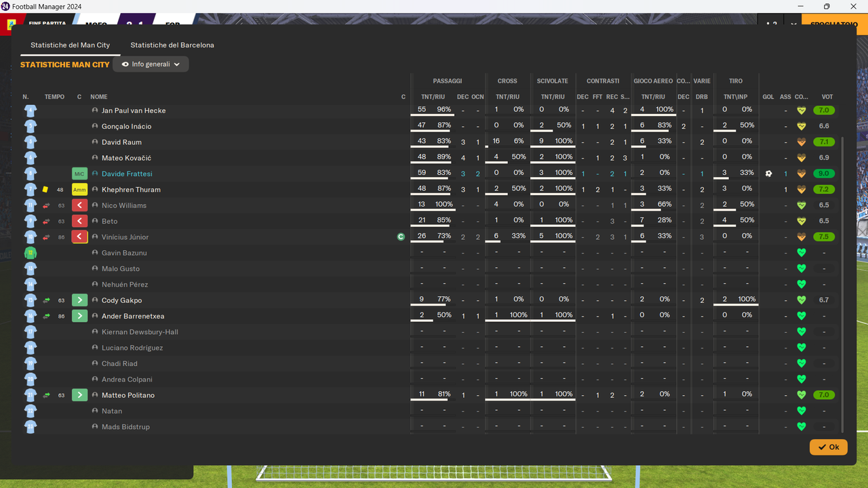Sort by the VOT rating column header
868x488 pixels.
[x=827, y=97]
